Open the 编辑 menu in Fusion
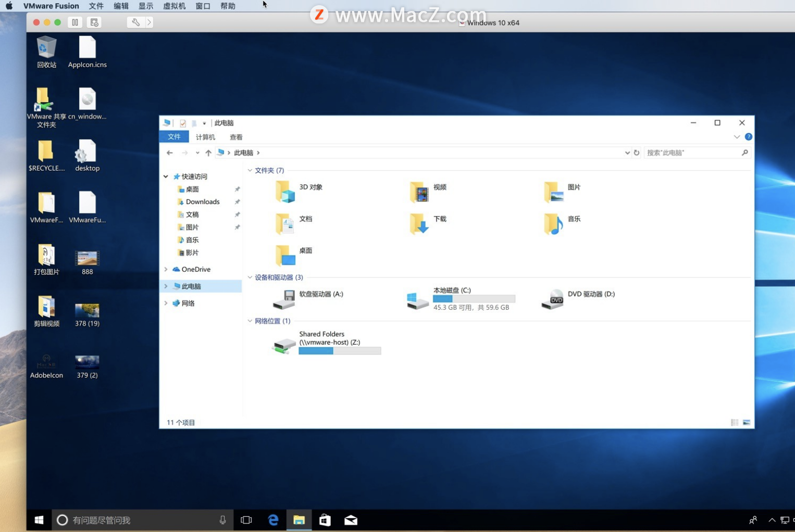Viewport: 795px width, 532px height. (121, 6)
